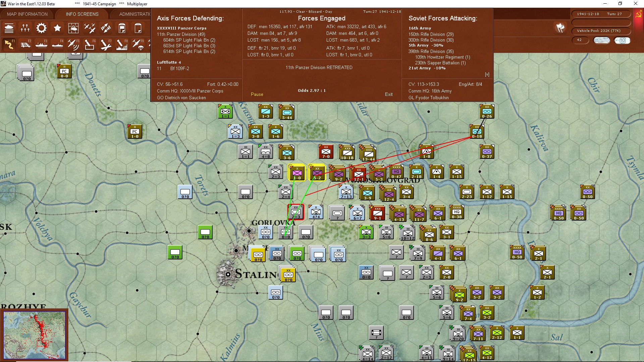Click the 398th Rifle Division entry
The width and height of the screenshot is (644, 362).
coord(431,51)
